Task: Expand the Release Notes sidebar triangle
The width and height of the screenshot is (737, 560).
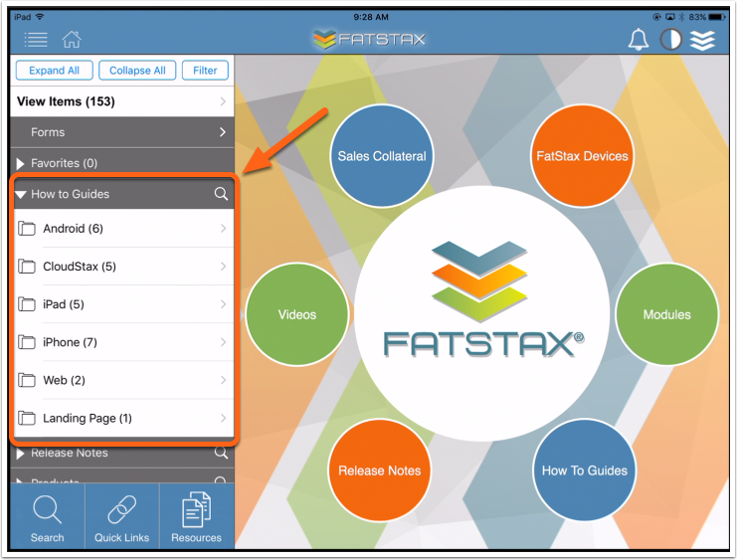Action: [x=20, y=454]
